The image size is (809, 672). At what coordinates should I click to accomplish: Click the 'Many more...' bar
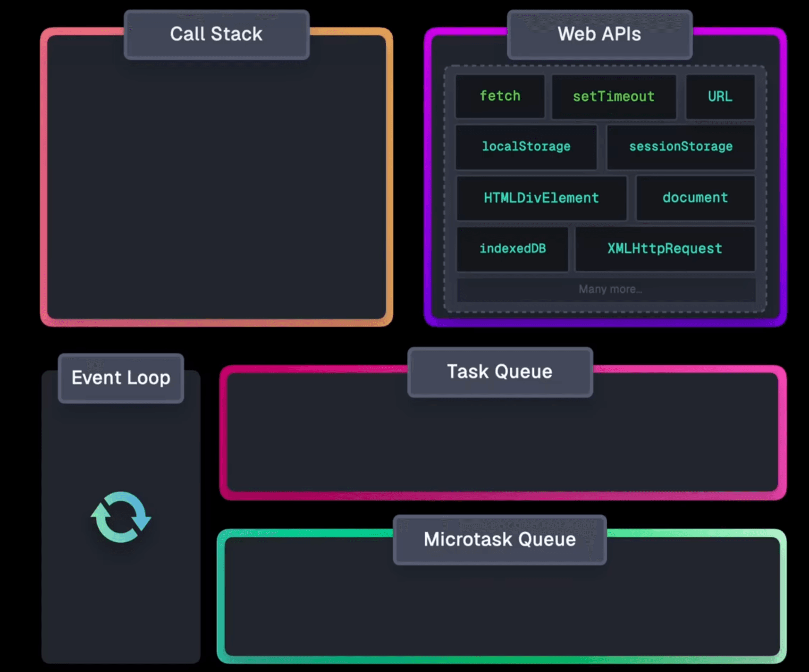pos(606,289)
